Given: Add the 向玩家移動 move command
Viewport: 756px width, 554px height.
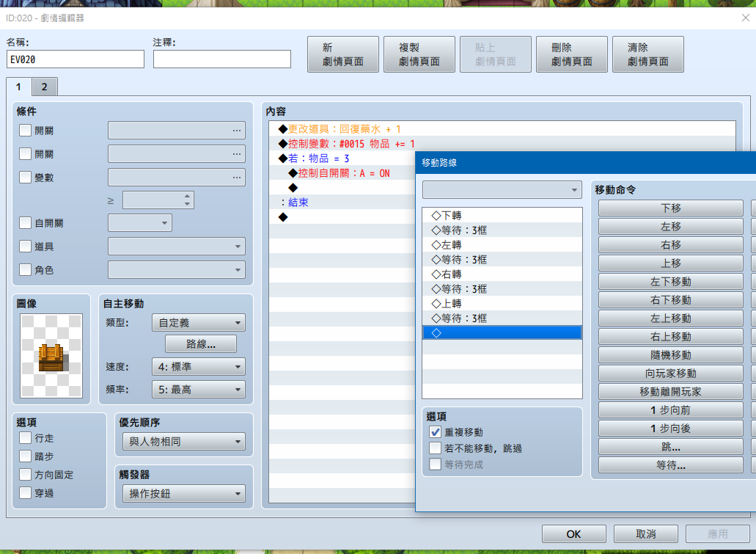Looking at the screenshot, I should pyautogui.click(x=671, y=373).
